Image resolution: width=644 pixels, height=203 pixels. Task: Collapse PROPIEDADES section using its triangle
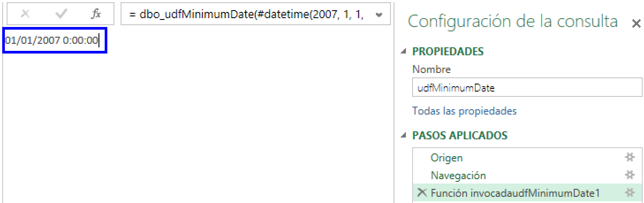[x=403, y=52]
